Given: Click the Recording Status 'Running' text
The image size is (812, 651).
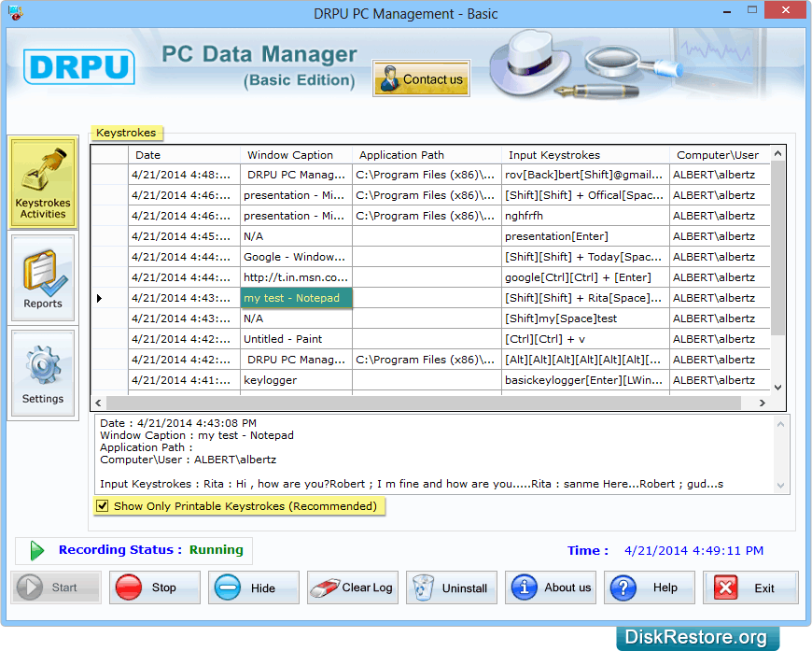Looking at the screenshot, I should click(x=216, y=549).
